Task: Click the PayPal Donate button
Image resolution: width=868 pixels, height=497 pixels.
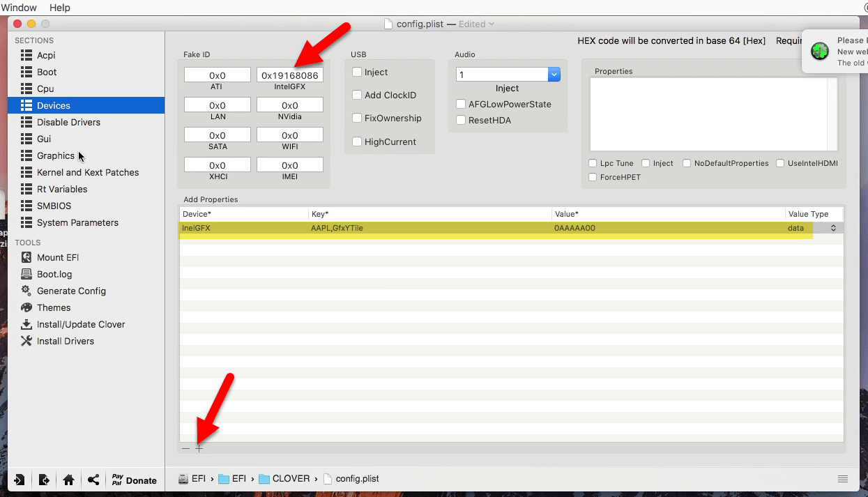Action: pos(134,480)
